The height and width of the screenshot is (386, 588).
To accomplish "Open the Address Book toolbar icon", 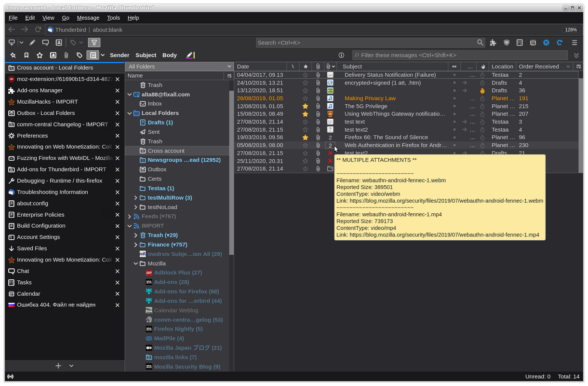I will (59, 42).
